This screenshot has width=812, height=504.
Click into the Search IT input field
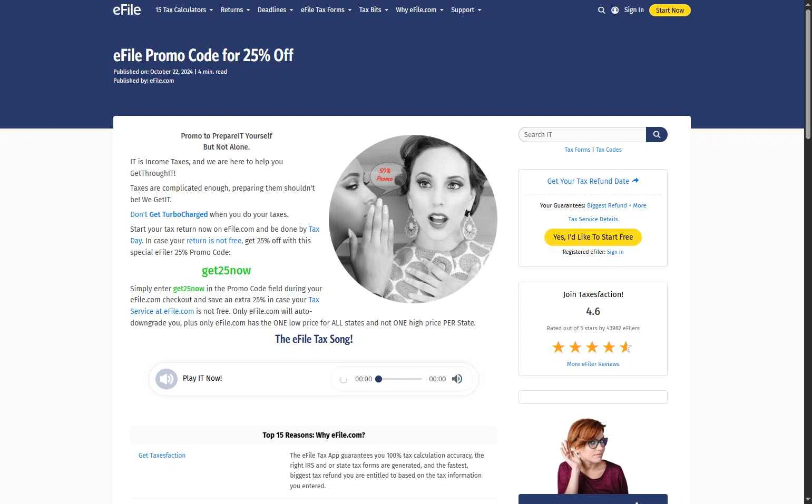coord(582,135)
